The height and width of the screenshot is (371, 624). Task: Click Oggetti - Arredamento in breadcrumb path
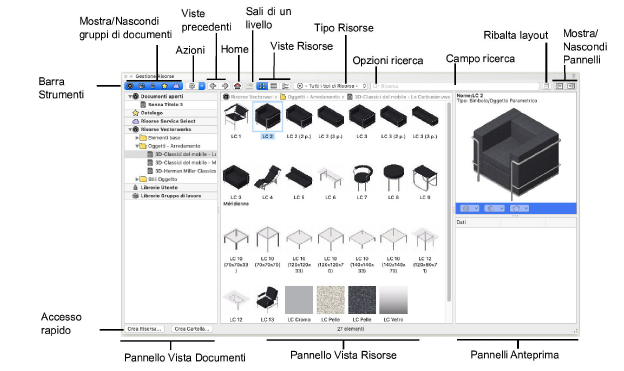[311, 97]
